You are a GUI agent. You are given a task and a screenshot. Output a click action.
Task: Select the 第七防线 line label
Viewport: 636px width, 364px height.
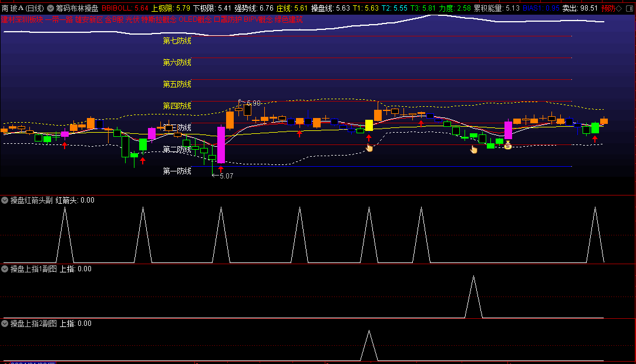tap(177, 41)
